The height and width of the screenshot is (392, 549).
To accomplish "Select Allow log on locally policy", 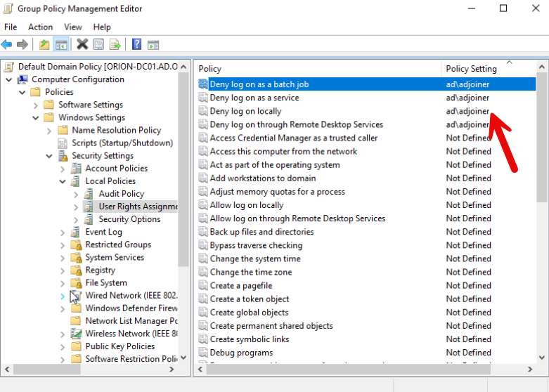I will click(x=247, y=205).
